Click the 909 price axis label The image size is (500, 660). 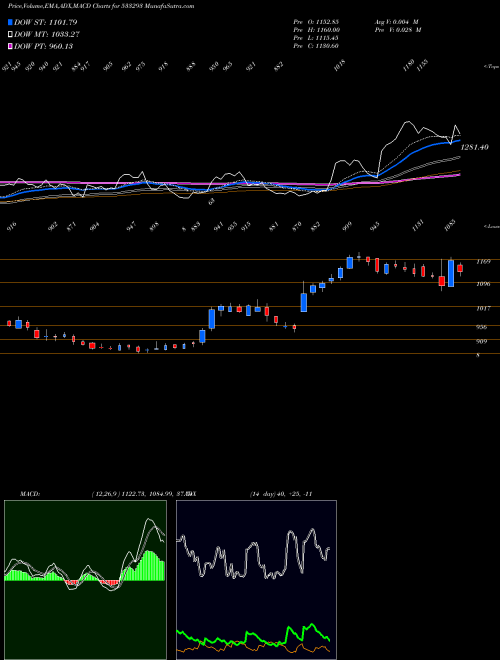pyautogui.click(x=481, y=341)
